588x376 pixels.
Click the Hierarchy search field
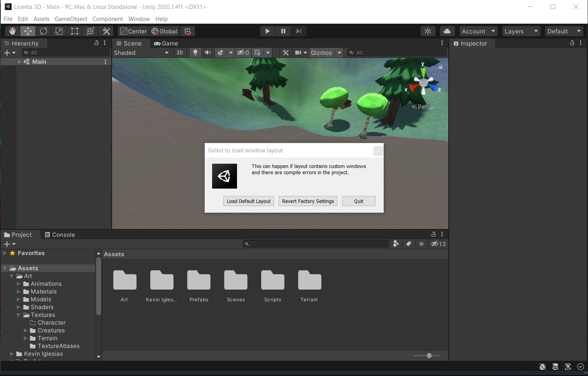[x=65, y=52]
